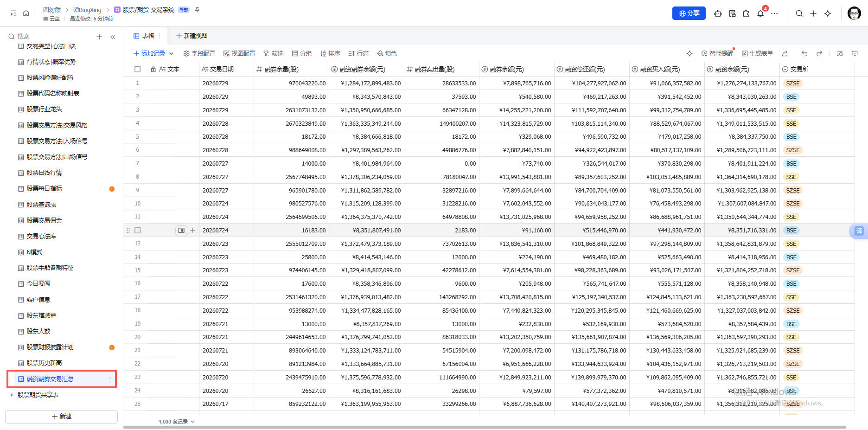This screenshot has width=868, height=430.
Task: Click 新建 button at sidebar bottom
Action: [x=61, y=417]
